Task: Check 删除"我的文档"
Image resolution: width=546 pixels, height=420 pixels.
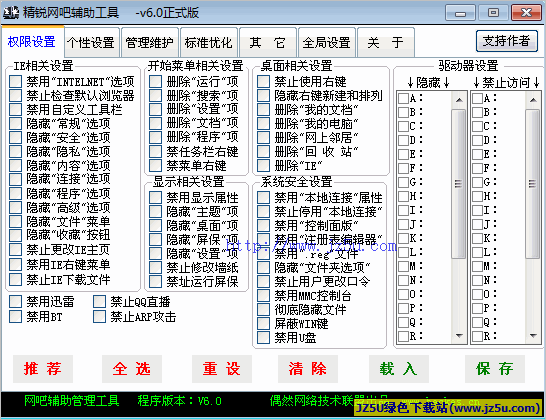Action: click(264, 109)
